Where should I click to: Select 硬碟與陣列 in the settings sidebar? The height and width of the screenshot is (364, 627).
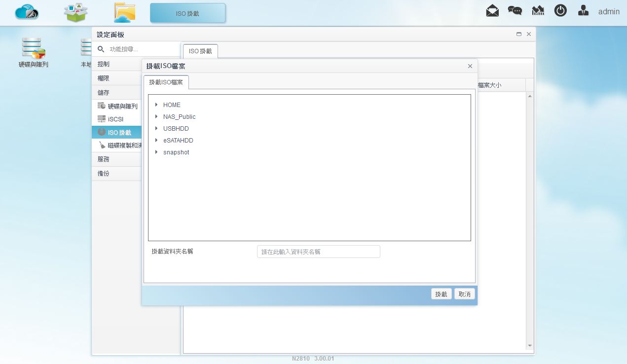(117, 106)
